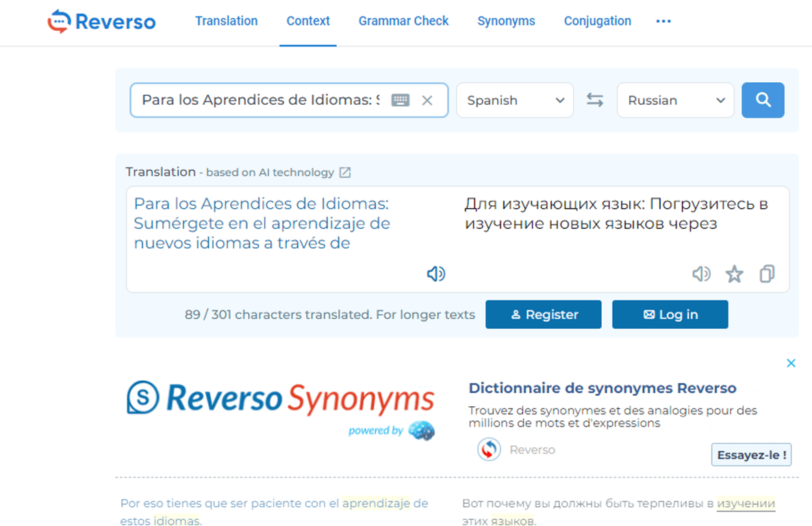
Task: Click the round Reverso advertiser icon
Action: pos(489,449)
